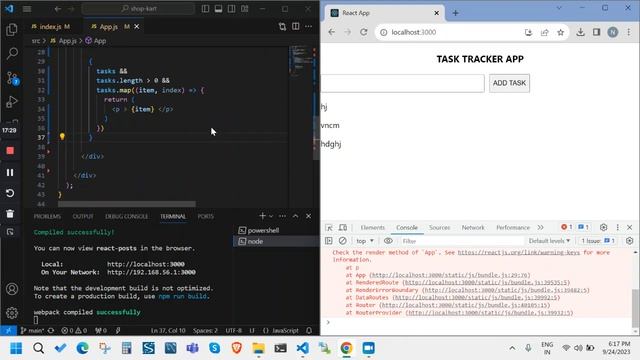Select DevTools inspect element tool

point(329,227)
